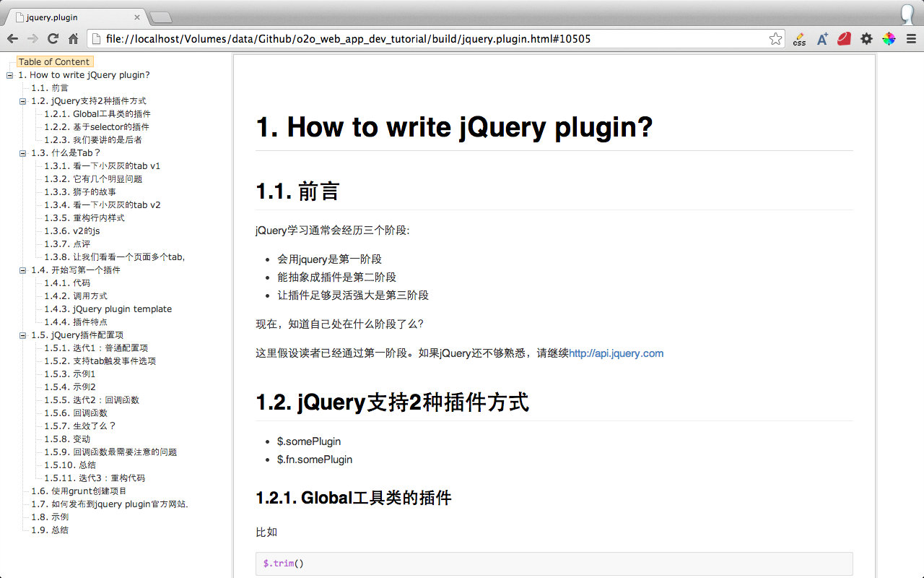Screen dimensions: 924x578
Task: Close the jquery.plugin tab
Action: (137, 17)
